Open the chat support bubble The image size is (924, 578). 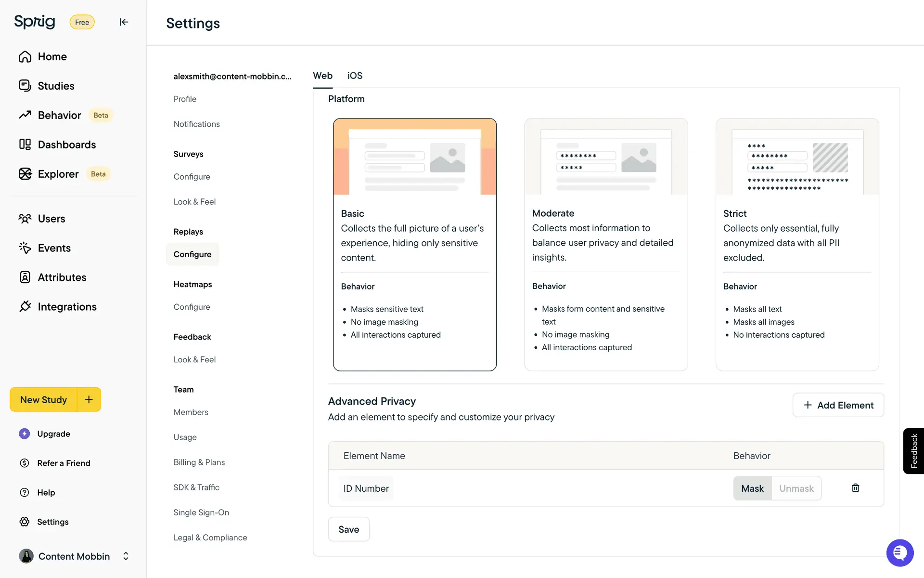click(899, 553)
